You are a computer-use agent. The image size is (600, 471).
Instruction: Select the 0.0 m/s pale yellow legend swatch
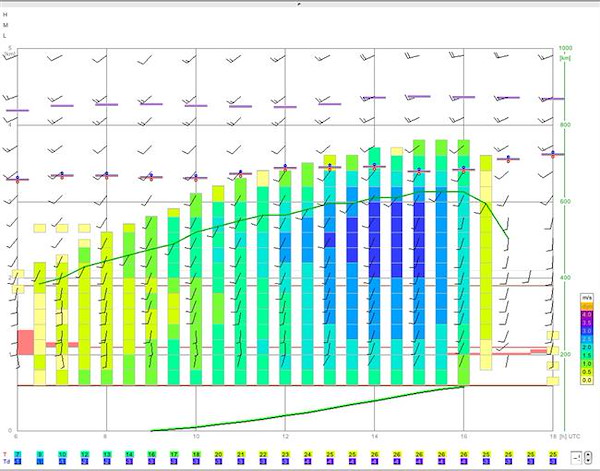tap(587, 380)
